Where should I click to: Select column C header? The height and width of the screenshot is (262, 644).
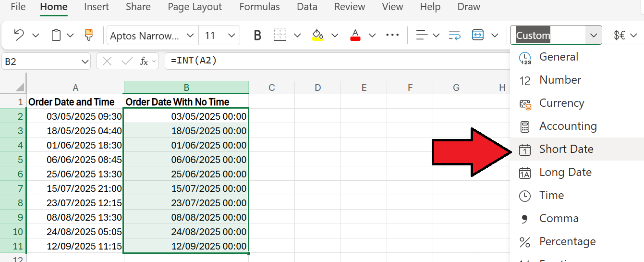pyautogui.click(x=272, y=87)
